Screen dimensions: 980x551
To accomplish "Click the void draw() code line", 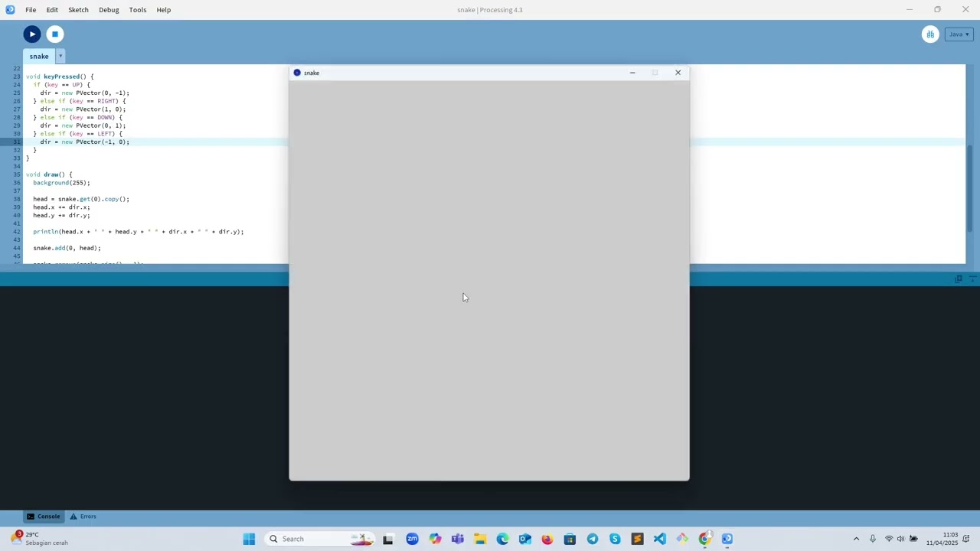I will pyautogui.click(x=49, y=174).
